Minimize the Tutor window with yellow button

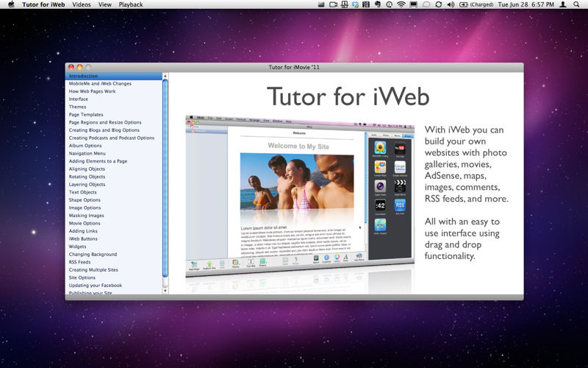79,67
